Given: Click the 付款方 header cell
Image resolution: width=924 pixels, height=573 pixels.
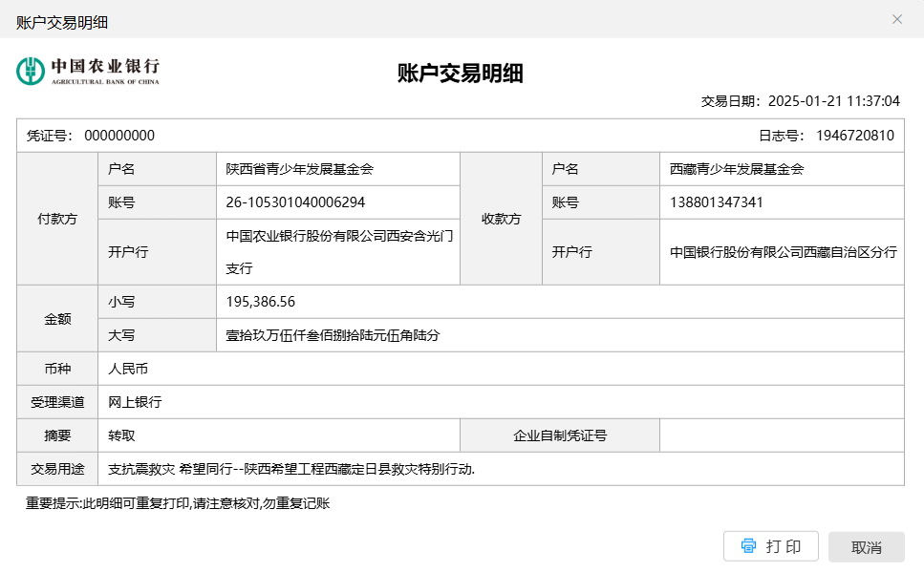Looking at the screenshot, I should click(x=57, y=219).
